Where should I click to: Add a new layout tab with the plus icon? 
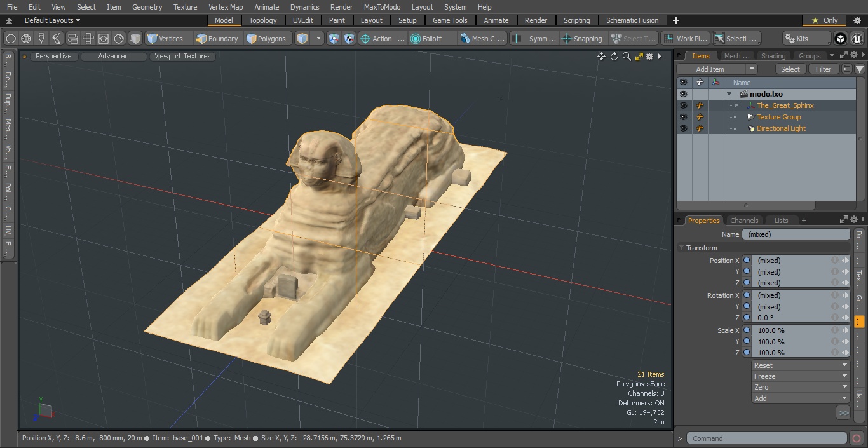point(675,20)
